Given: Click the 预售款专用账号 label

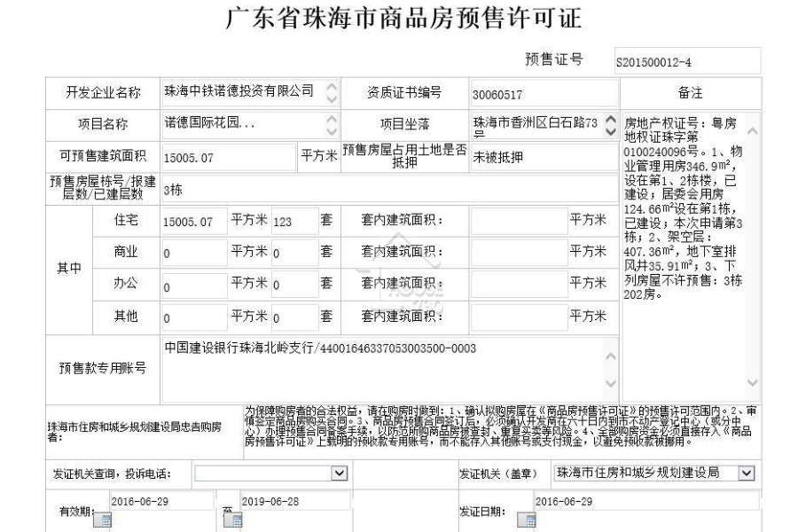Looking at the screenshot, I should [x=103, y=368].
